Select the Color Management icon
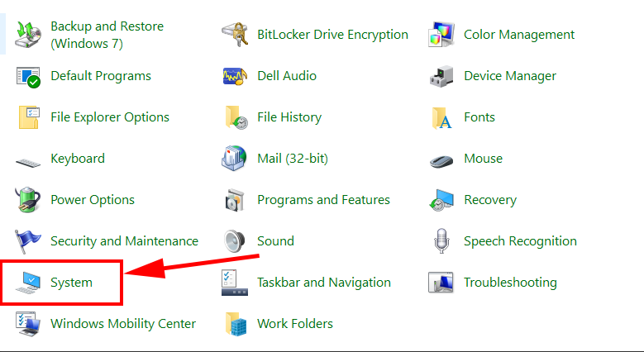 tap(441, 35)
